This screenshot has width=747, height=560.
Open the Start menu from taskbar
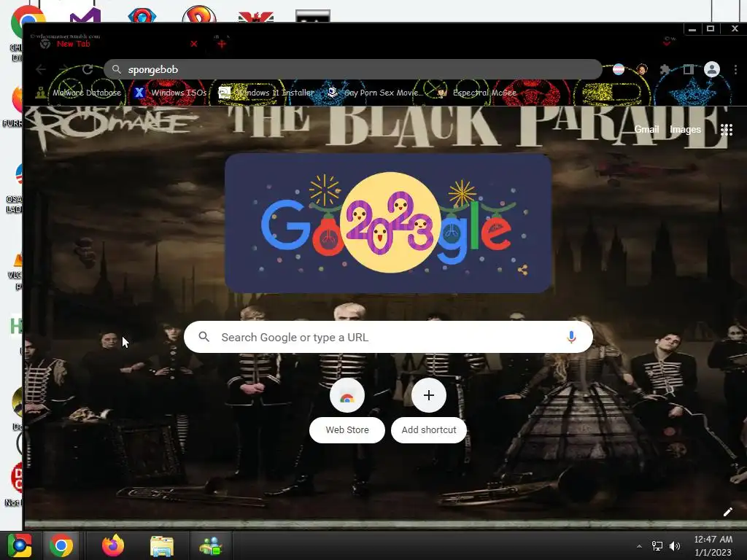click(20, 545)
